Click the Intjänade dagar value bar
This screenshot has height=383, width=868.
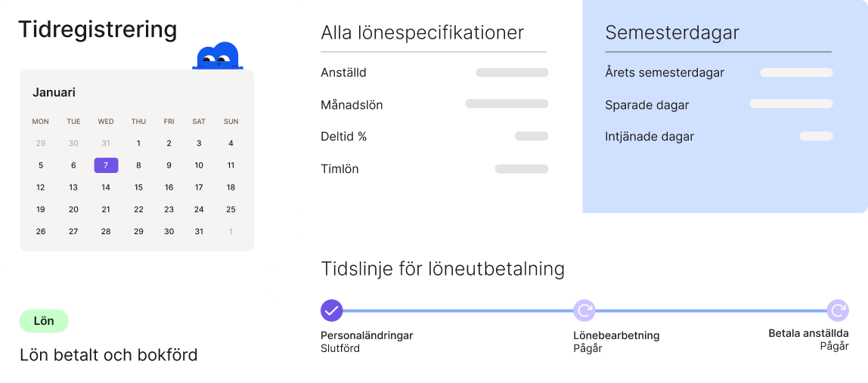(x=816, y=136)
